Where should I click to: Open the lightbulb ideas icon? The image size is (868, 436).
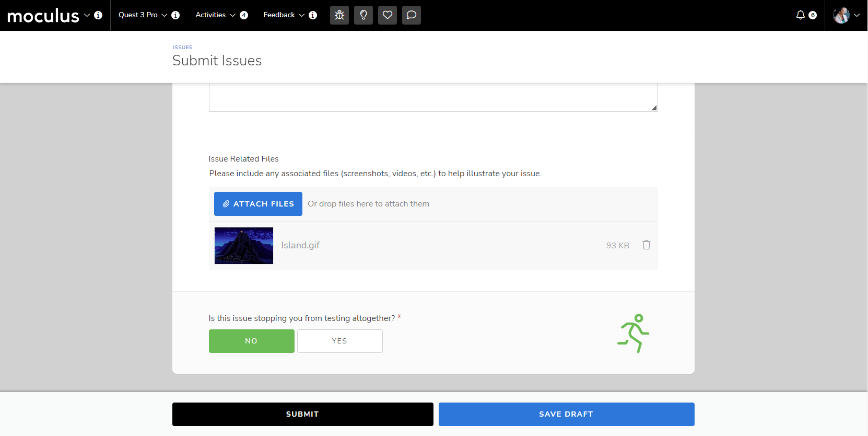pos(363,15)
